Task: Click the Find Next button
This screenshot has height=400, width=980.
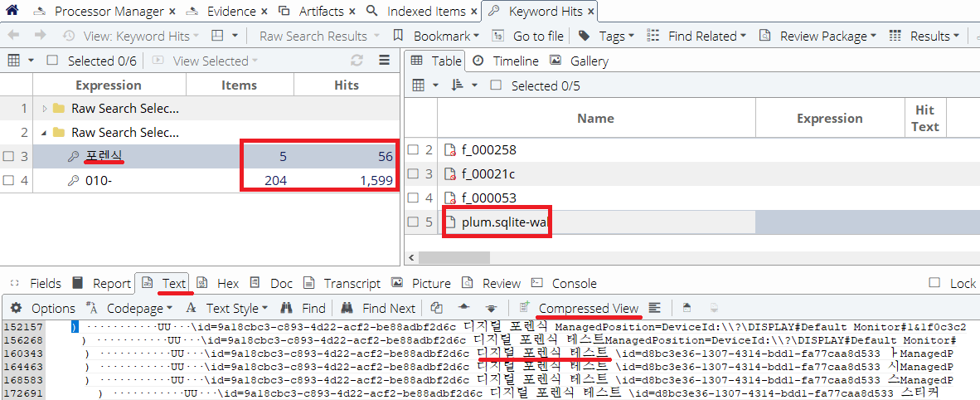Action: pos(378,308)
